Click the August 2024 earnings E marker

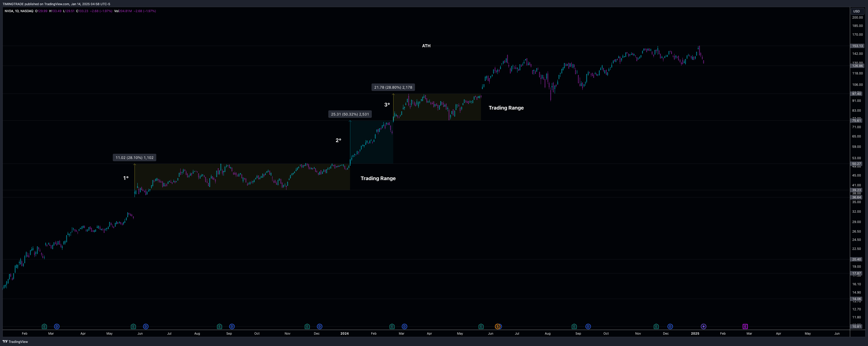point(574,326)
